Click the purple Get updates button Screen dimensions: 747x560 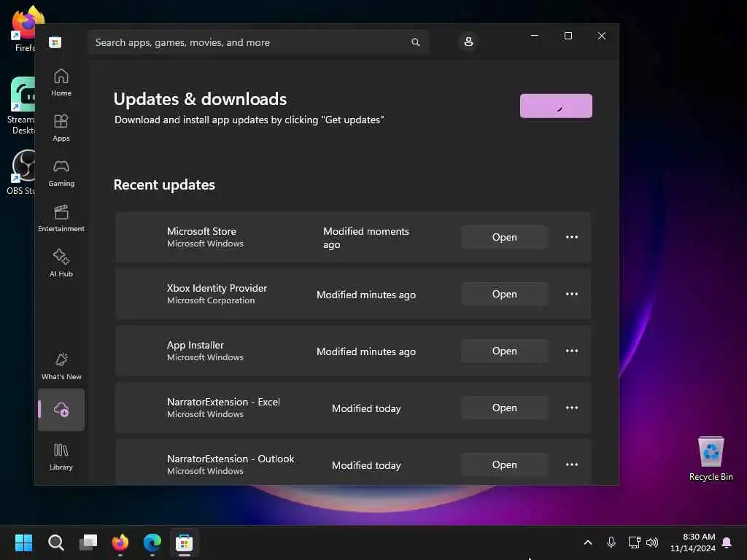pos(556,106)
